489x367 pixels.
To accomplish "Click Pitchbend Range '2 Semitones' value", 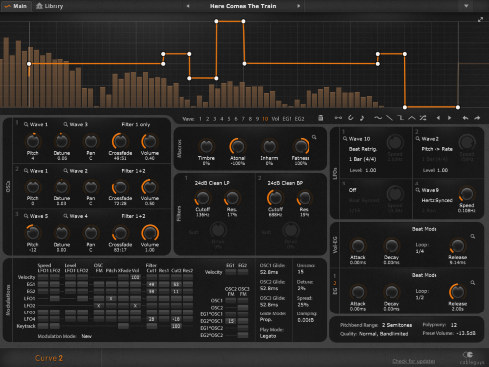I will pos(397,325).
